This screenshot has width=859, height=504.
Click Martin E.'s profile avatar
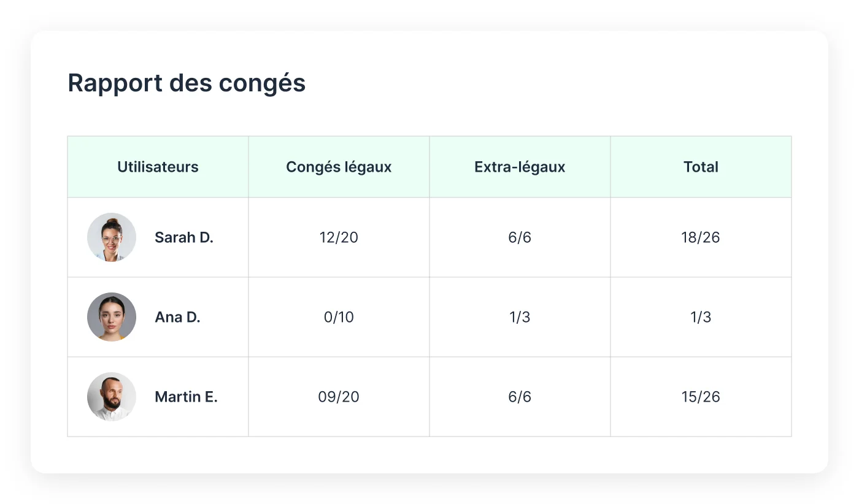[112, 397]
